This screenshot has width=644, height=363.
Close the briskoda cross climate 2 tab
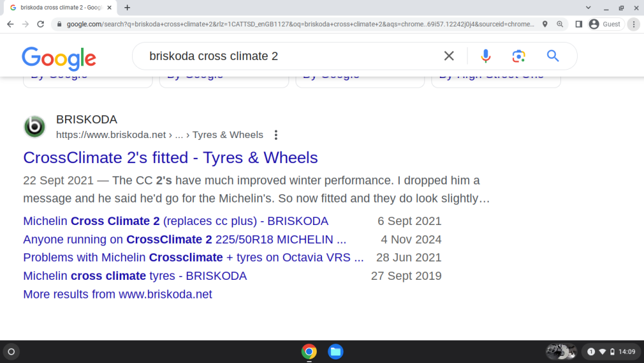tap(109, 7)
